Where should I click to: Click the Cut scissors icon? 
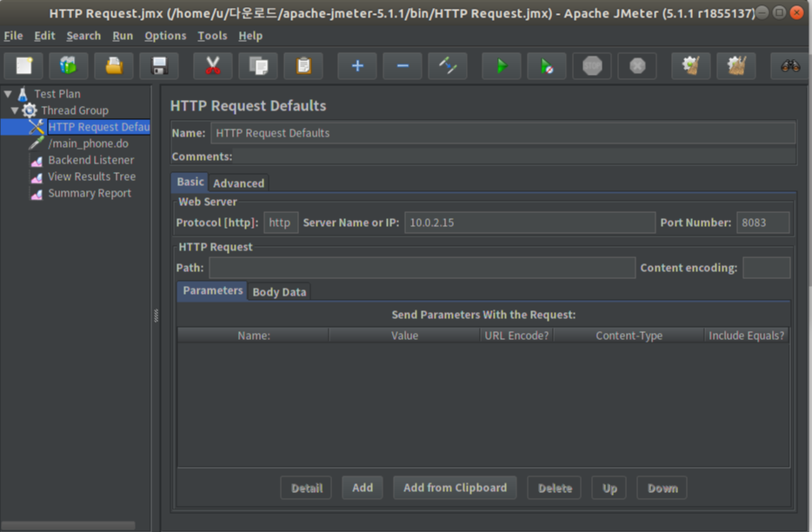click(213, 66)
